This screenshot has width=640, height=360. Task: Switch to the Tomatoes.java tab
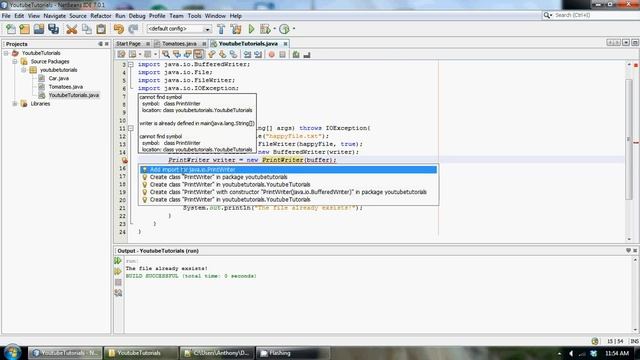coord(179,44)
